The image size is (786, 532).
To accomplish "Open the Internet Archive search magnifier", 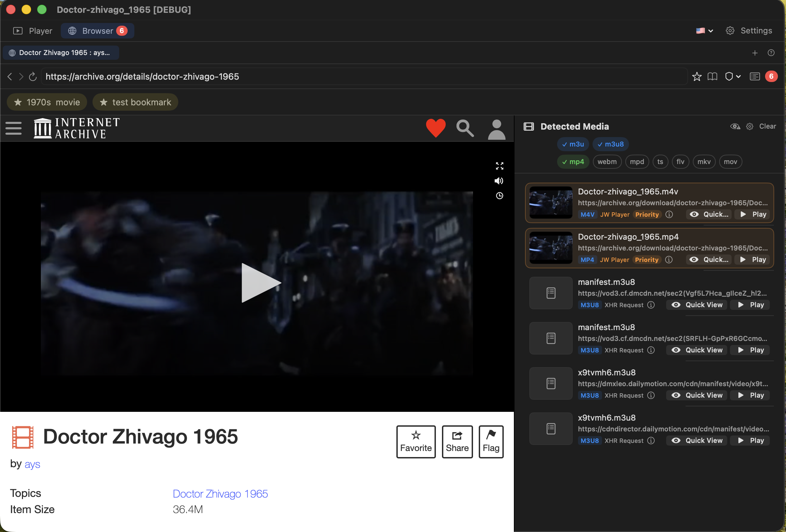I will click(x=465, y=128).
